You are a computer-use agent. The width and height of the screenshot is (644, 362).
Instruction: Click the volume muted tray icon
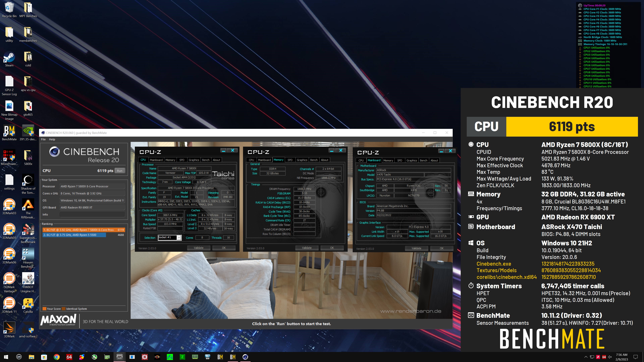(610, 357)
